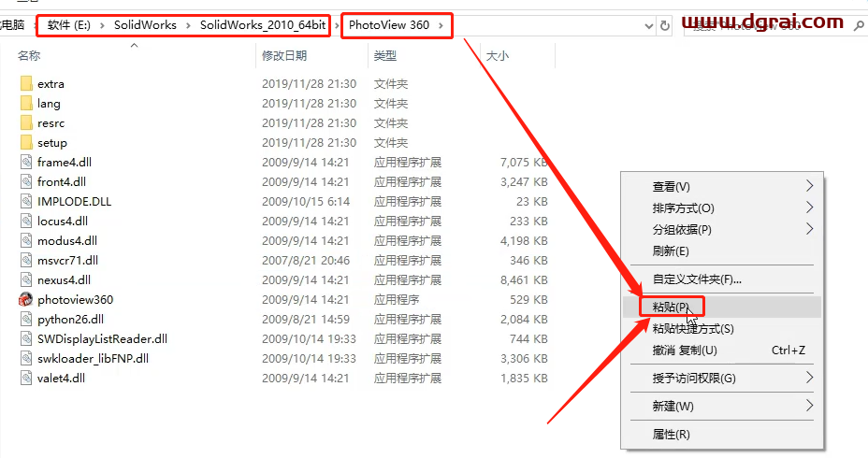Expand the chevron after 软件 (E:)
This screenshot has height=458, width=868.
[x=102, y=25]
